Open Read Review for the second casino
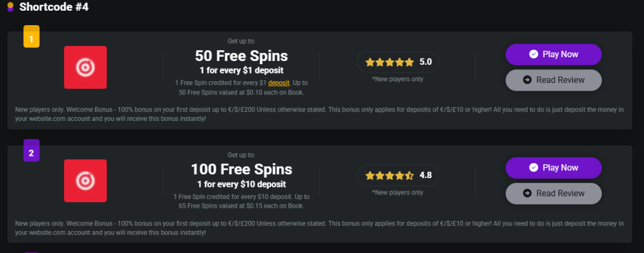The image size is (644, 253). tap(553, 193)
